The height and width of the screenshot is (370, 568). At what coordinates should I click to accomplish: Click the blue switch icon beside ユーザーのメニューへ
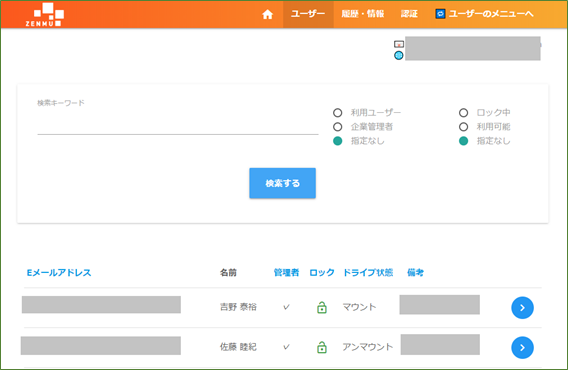[x=440, y=14]
